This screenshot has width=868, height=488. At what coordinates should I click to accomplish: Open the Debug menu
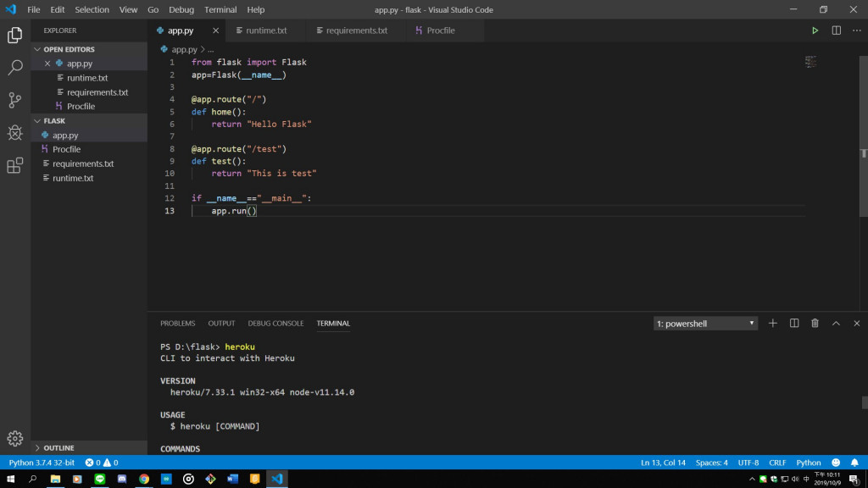[x=181, y=9]
